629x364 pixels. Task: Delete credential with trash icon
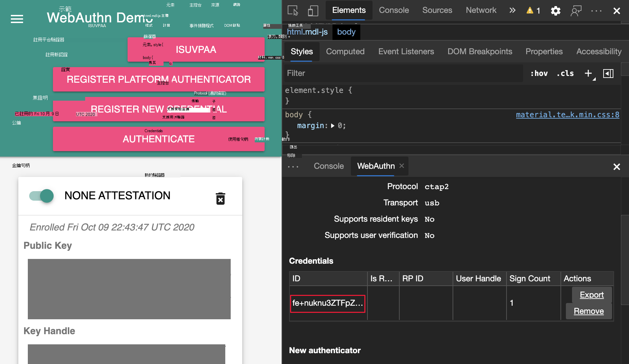[221, 199]
